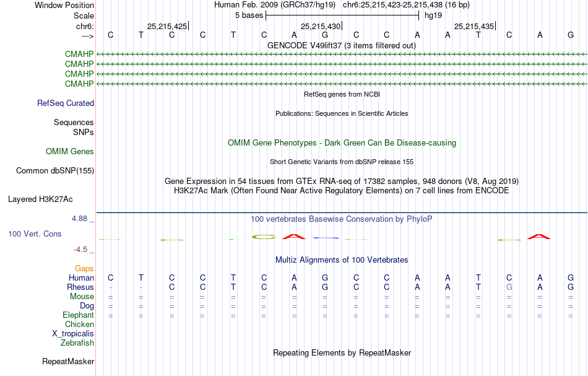Click the hg19 label beside the scale bar
This screenshot has width=588, height=376.
tap(433, 15)
